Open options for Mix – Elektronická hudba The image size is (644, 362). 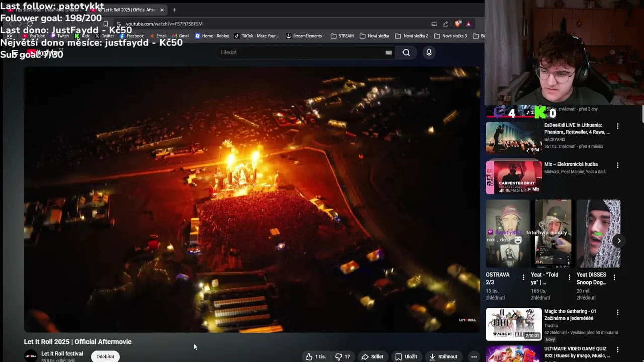(x=618, y=165)
